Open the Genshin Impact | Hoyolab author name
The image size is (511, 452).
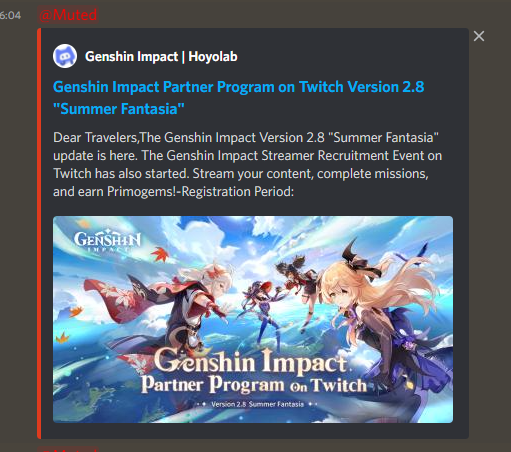point(161,56)
